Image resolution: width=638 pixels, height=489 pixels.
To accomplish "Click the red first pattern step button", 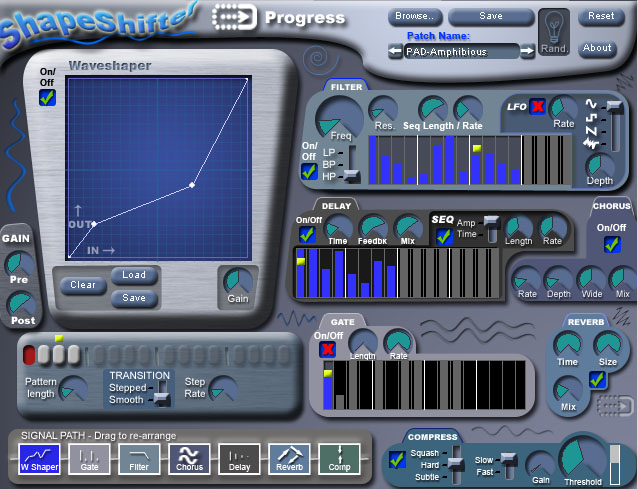I will click(29, 355).
